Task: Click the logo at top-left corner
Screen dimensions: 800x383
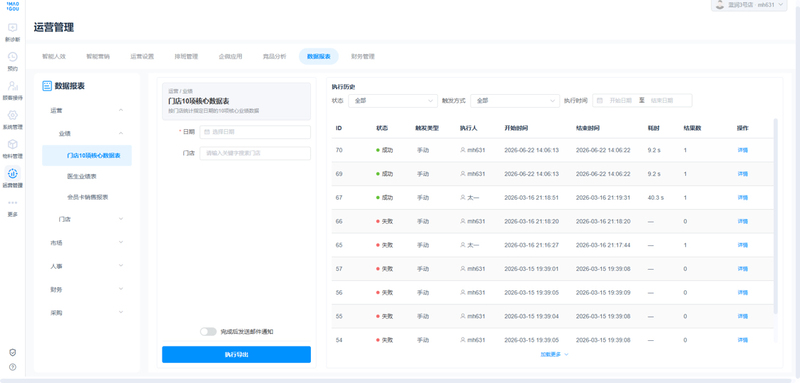Action: pyautogui.click(x=13, y=6)
